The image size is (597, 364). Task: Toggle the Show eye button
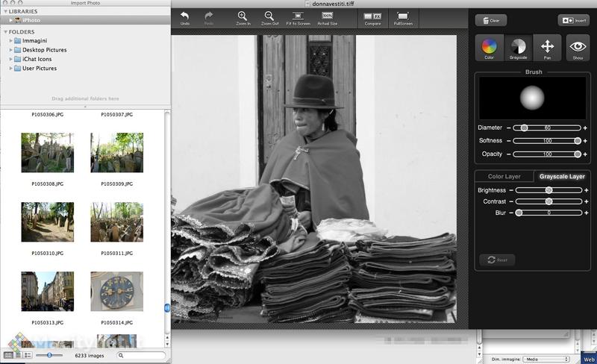577,47
